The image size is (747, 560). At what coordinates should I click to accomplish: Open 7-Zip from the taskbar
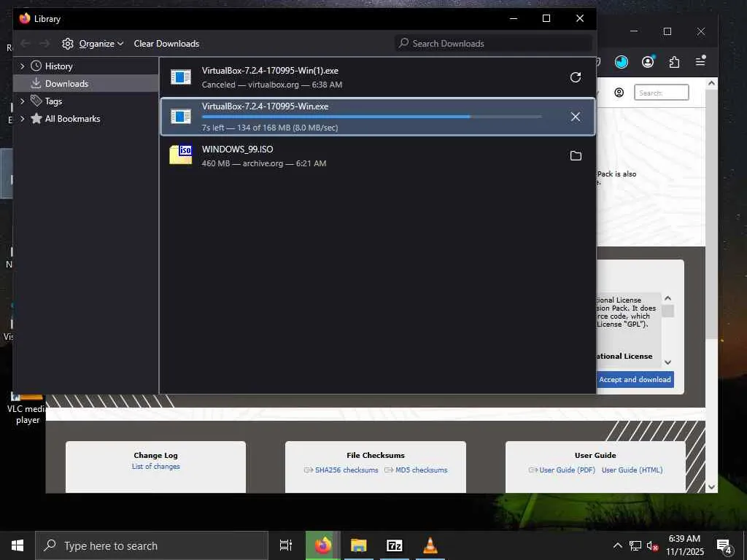pos(395,545)
